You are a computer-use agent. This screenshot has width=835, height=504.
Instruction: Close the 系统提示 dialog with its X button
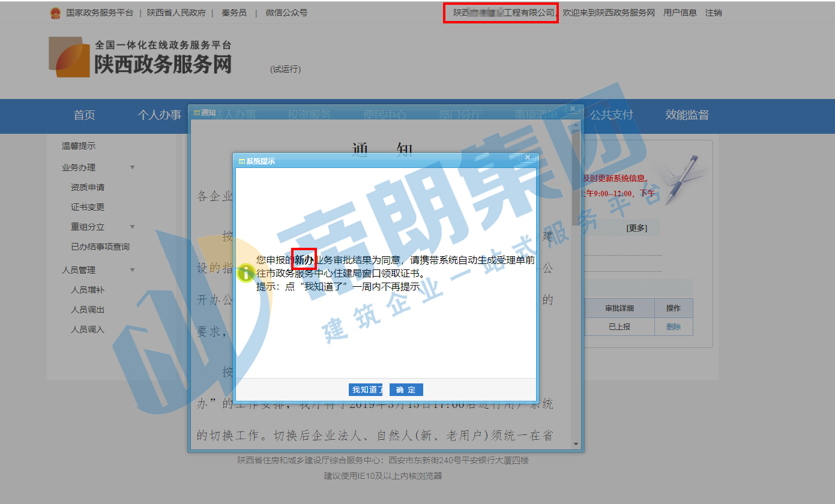coord(528,157)
